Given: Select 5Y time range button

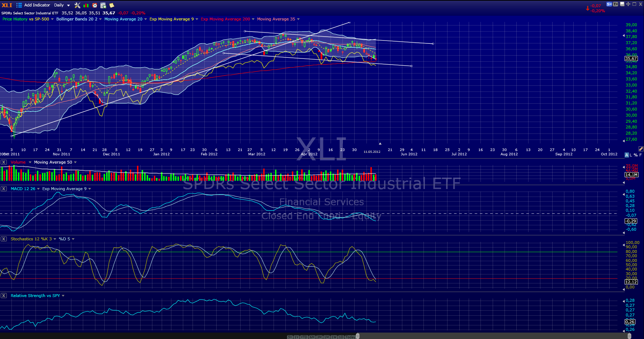Looking at the screenshot, I should pyautogui.click(x=290, y=337).
